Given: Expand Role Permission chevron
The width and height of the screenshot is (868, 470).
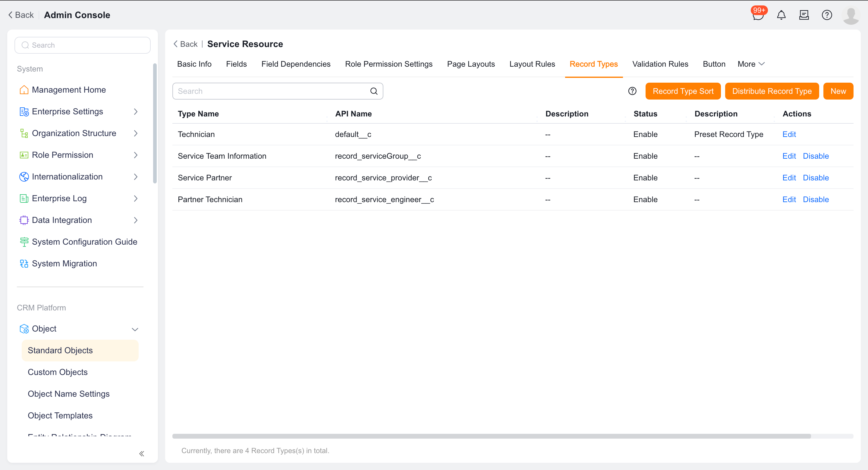Looking at the screenshot, I should pyautogui.click(x=136, y=155).
